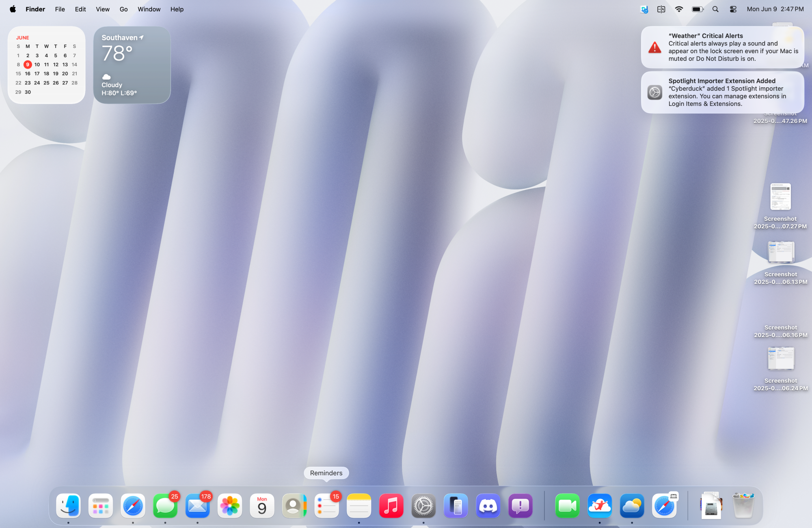The height and width of the screenshot is (528, 812).
Task: Open the Apple menu
Action: pos(13,9)
